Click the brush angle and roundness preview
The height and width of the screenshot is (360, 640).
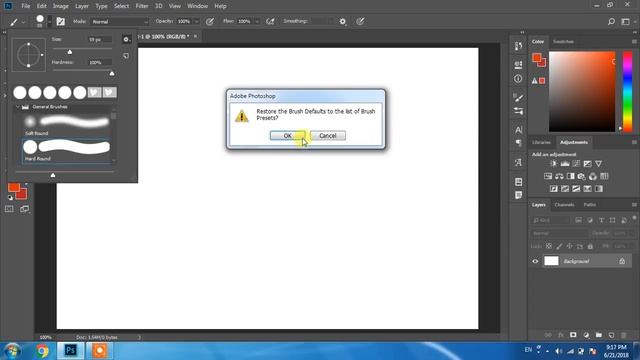tap(29, 55)
